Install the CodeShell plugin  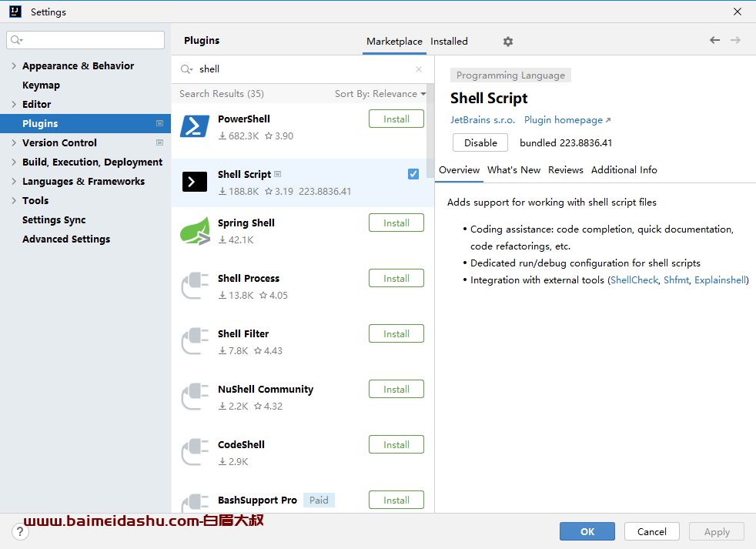tap(396, 445)
